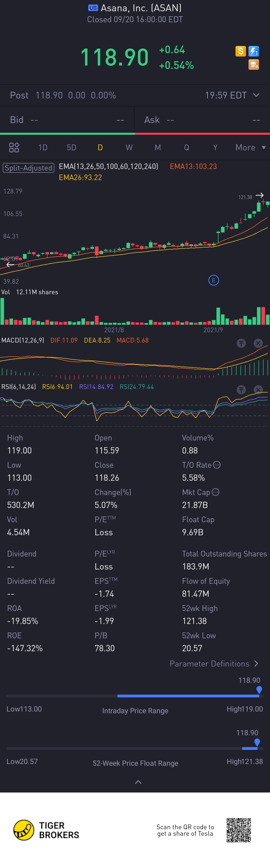This screenshot has width=270, height=868.
Task: Open RSI(6,14,24) parameter label
Action: point(18,387)
